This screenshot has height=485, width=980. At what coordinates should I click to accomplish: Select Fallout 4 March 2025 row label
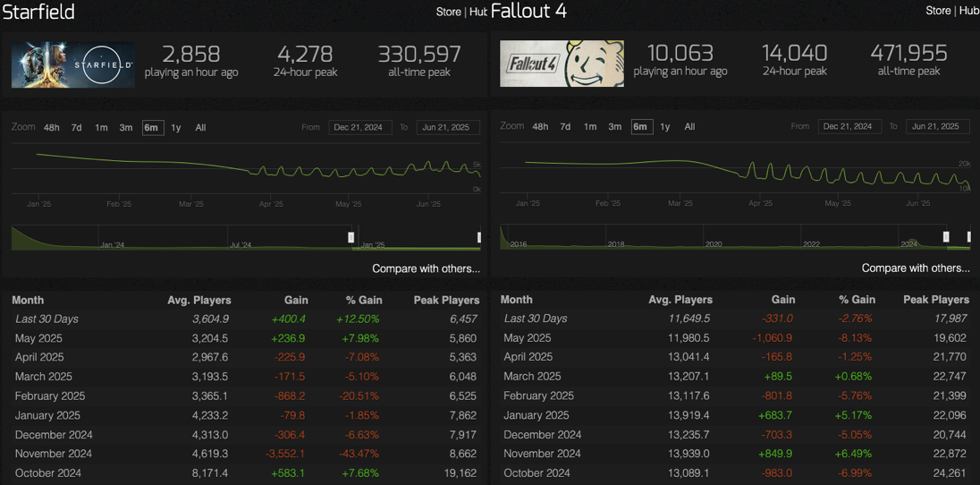[x=532, y=377]
